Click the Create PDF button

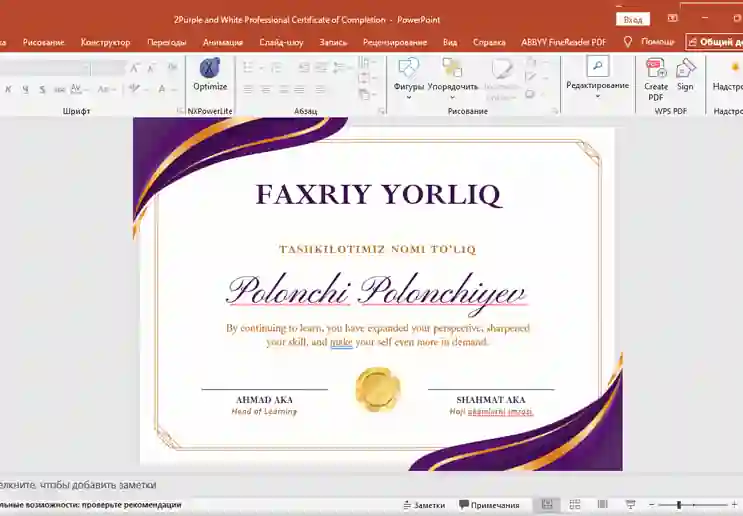click(656, 79)
